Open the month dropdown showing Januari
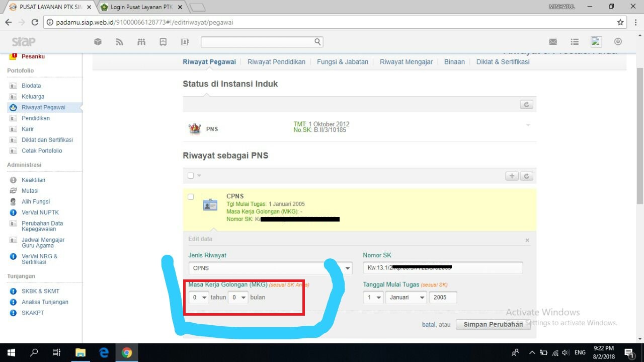 [x=407, y=298]
